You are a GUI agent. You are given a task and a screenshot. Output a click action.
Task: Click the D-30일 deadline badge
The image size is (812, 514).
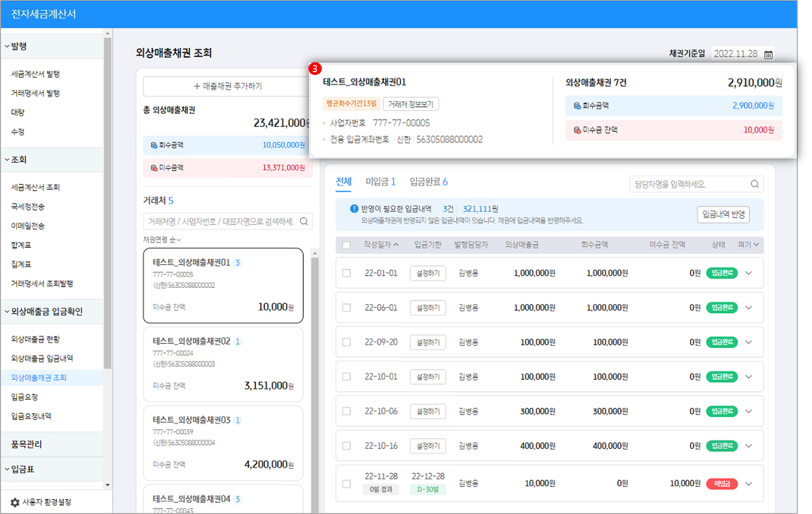[x=428, y=489]
